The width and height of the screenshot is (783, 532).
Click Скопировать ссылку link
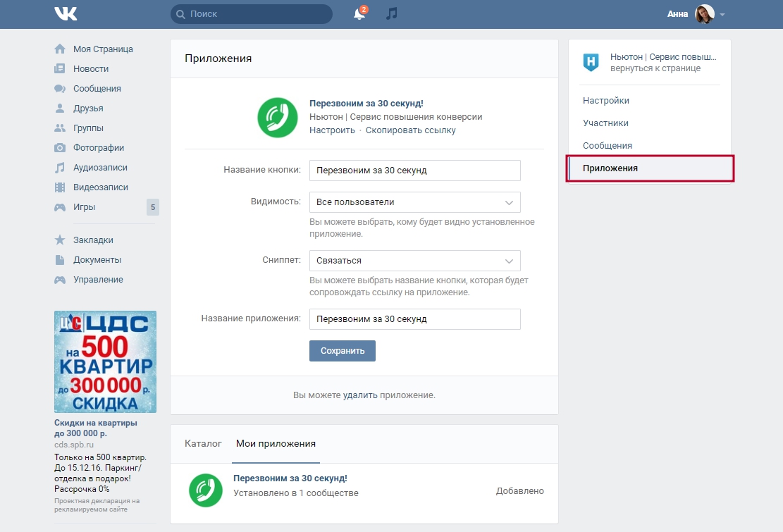pos(410,130)
